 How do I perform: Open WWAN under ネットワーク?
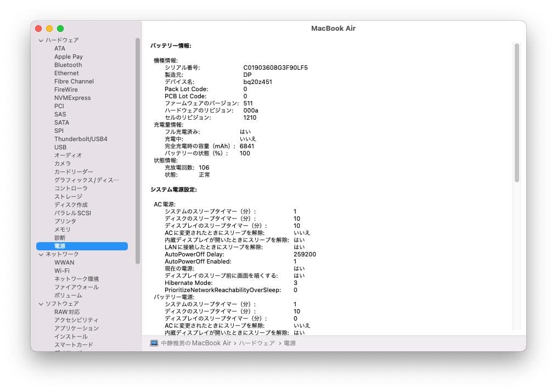tap(64, 262)
